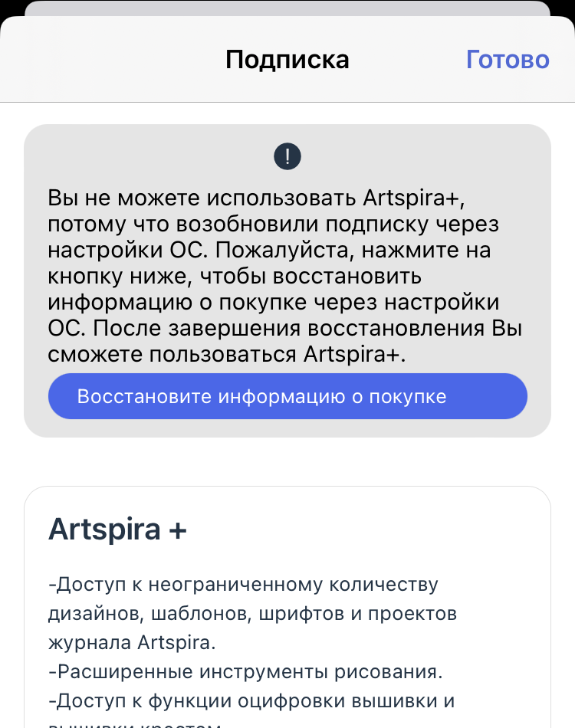Image resolution: width=575 pixels, height=728 pixels.
Task: Tap the text 'журнала Artspira.'
Action: [133, 643]
